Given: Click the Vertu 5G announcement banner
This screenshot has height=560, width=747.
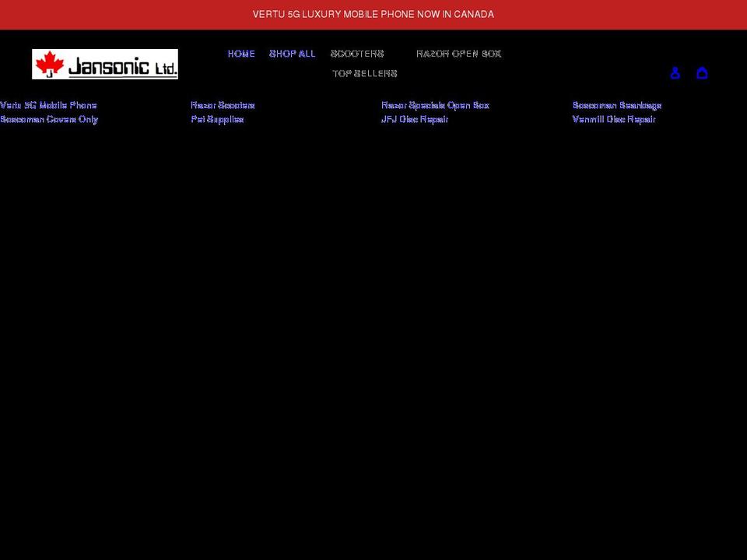Looking at the screenshot, I should click(x=373, y=14).
